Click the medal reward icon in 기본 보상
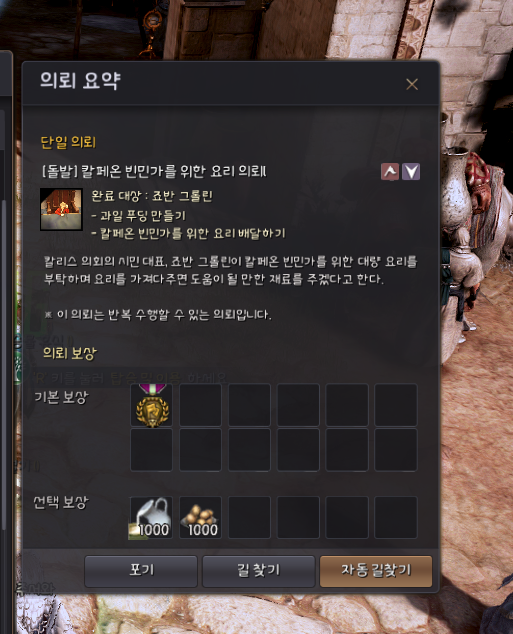Screen dimensions: 513x634 [152, 405]
